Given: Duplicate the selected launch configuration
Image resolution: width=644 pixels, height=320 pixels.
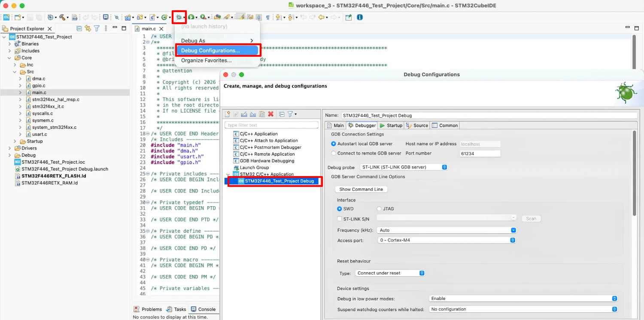Looking at the screenshot, I should click(262, 114).
